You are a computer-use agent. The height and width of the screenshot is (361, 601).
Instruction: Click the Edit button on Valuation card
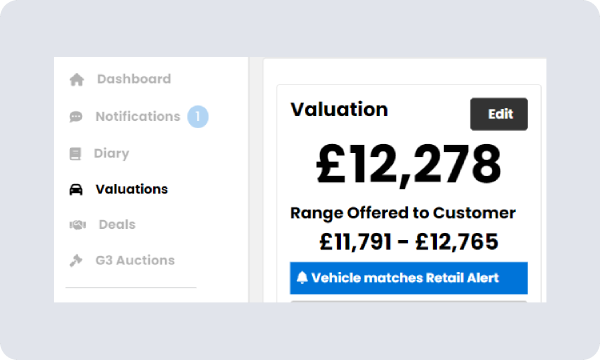coord(499,114)
